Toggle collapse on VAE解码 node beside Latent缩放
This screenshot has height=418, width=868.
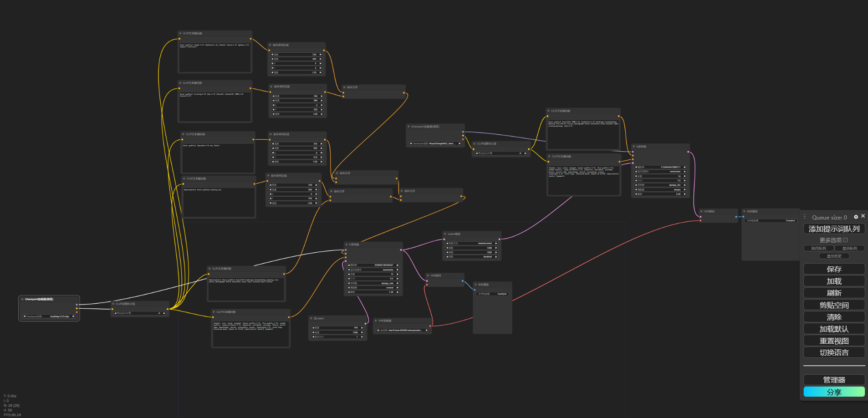(x=428, y=275)
